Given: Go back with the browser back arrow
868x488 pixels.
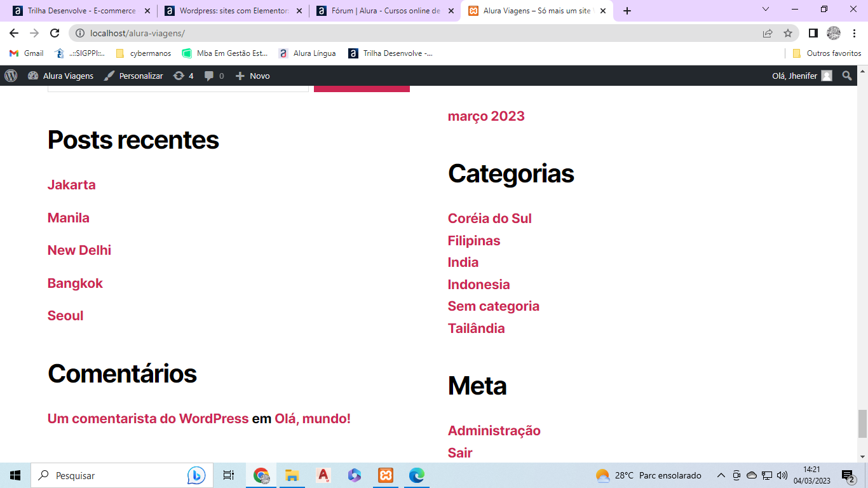Looking at the screenshot, I should [x=14, y=33].
